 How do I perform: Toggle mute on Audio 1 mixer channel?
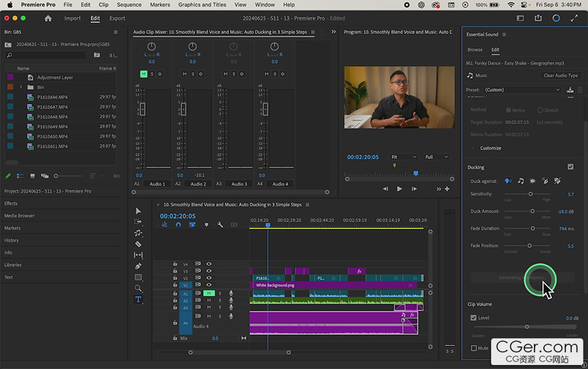[144, 74]
